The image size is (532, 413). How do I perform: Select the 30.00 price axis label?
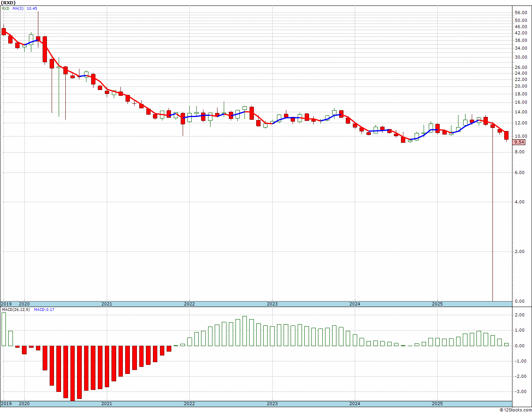coord(520,57)
